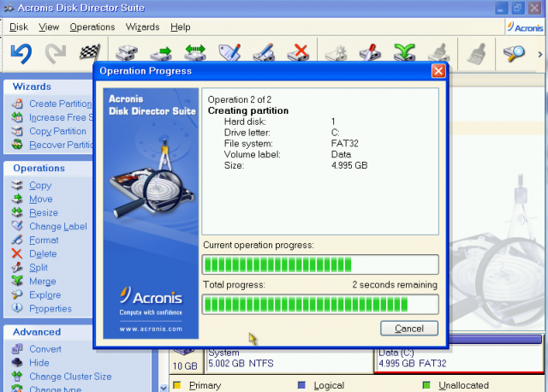Expand toolbar overflow chevron
This screenshot has width=548, height=392.
click(x=540, y=54)
